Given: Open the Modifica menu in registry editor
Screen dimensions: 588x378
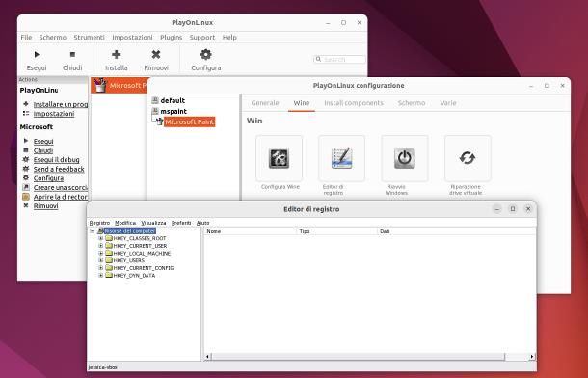Looking at the screenshot, I should tap(125, 223).
